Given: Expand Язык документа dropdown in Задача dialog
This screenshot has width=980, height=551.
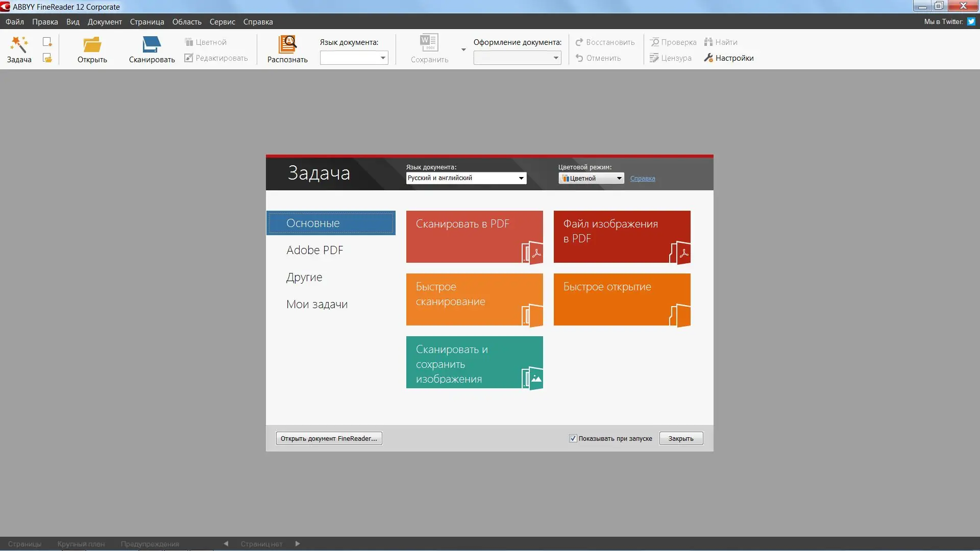Looking at the screenshot, I should point(521,178).
